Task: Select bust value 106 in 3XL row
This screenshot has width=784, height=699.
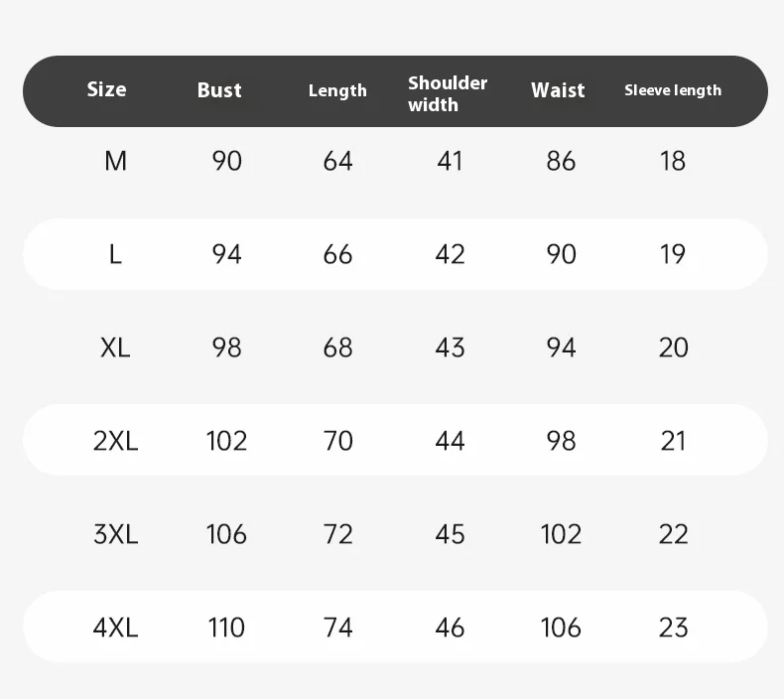Action: [x=226, y=534]
